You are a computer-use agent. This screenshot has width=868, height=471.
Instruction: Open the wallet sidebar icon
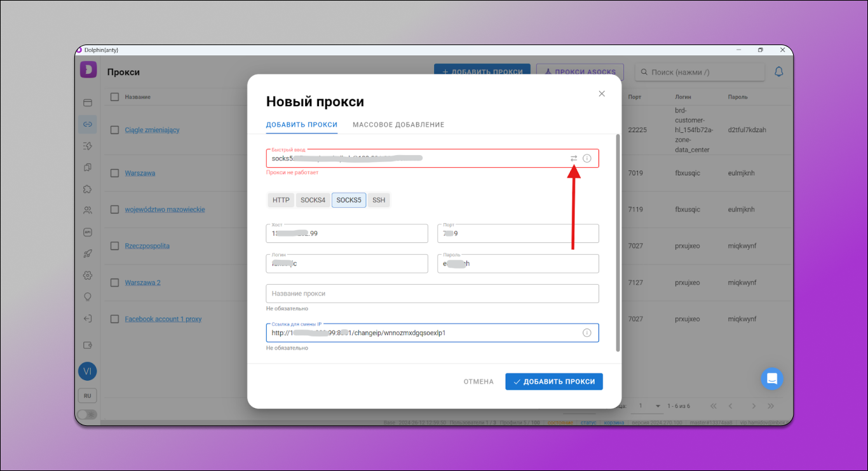88,345
